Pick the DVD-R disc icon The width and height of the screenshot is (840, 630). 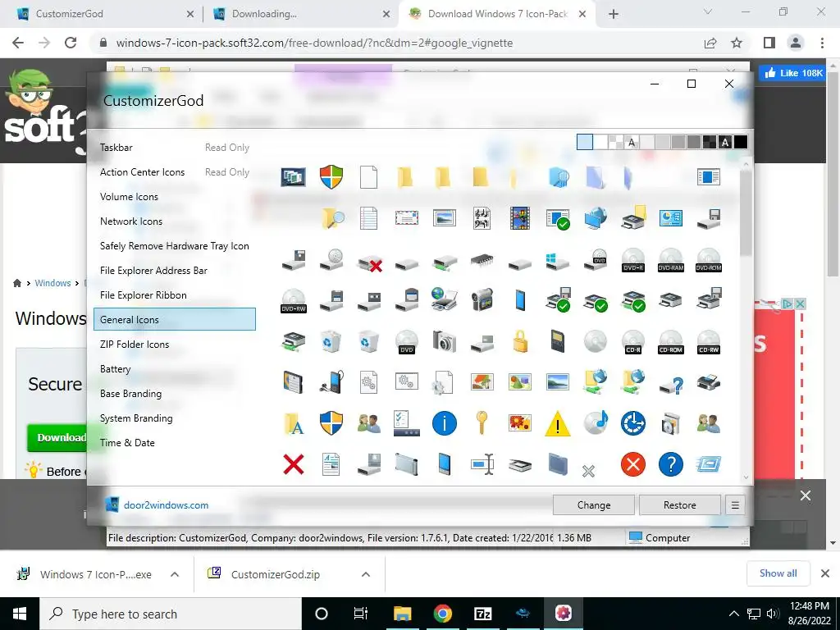pyautogui.click(x=633, y=260)
